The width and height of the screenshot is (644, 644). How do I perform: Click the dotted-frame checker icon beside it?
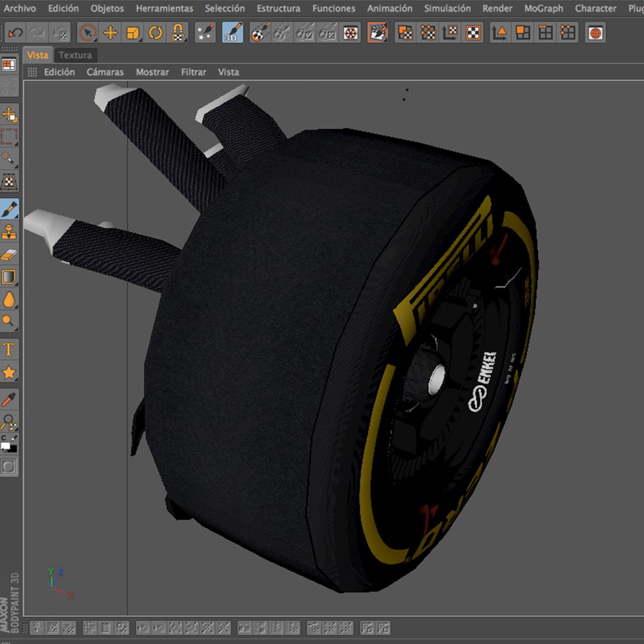coord(428,32)
